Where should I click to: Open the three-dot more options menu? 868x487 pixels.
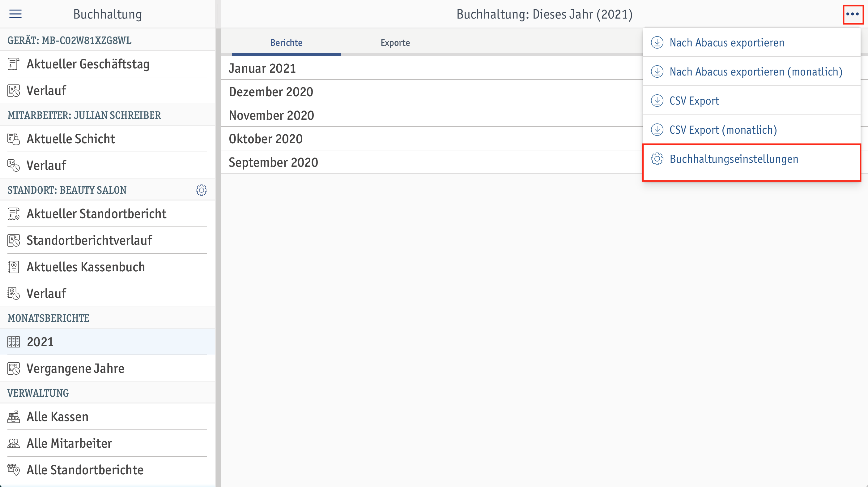pos(853,14)
